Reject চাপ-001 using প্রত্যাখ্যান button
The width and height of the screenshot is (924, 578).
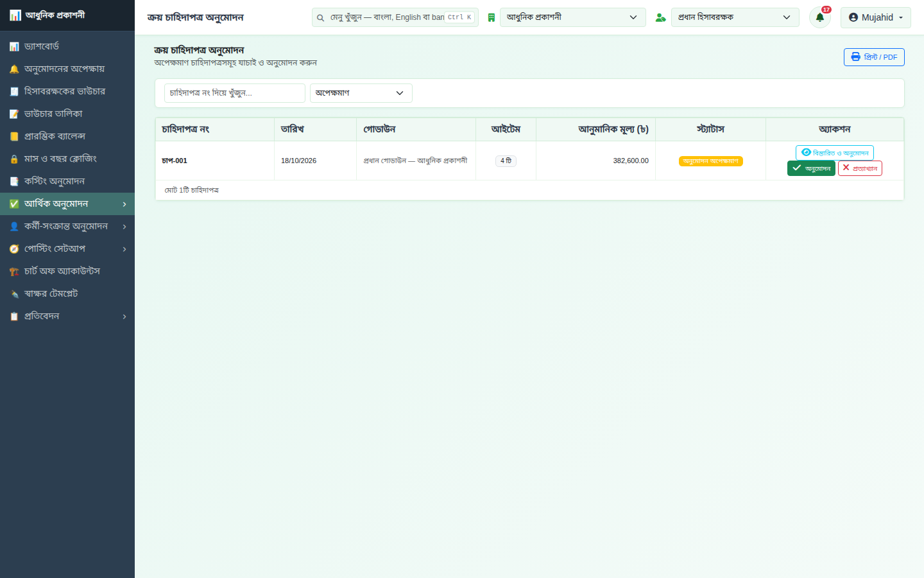pyautogui.click(x=860, y=168)
